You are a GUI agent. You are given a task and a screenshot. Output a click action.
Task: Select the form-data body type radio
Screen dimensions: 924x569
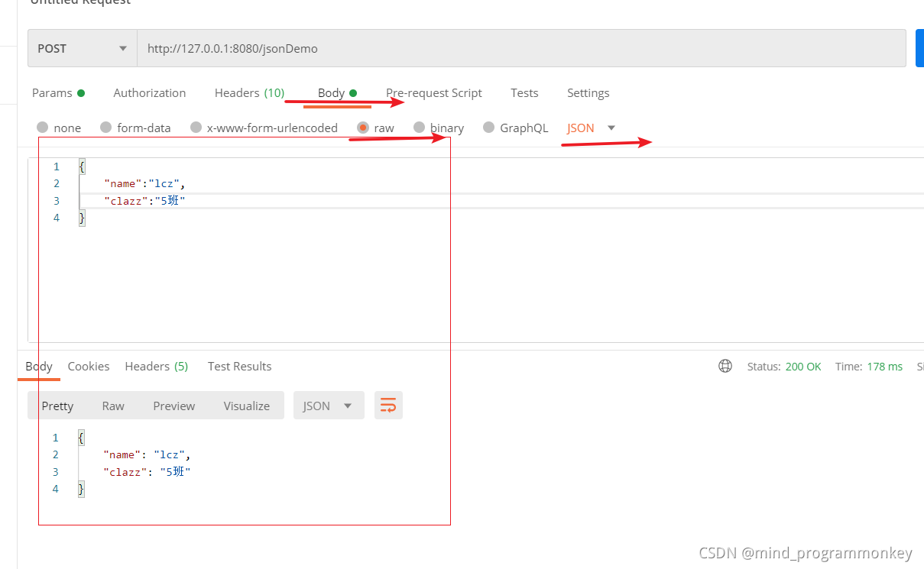coord(106,128)
